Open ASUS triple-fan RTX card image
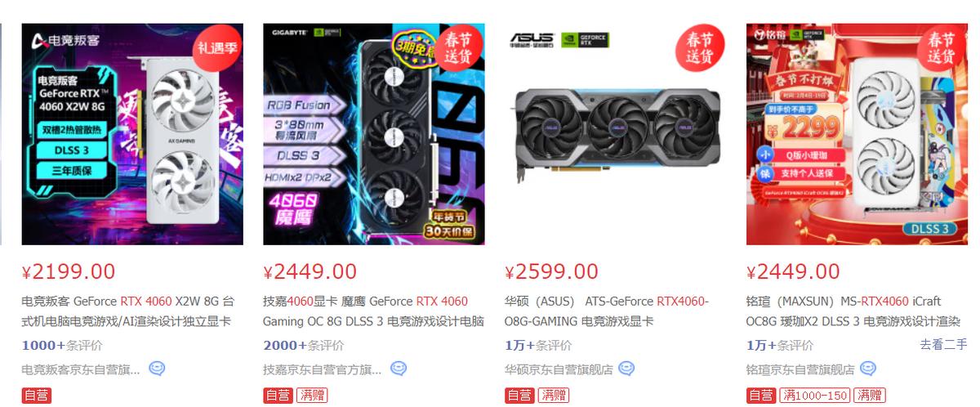The width and height of the screenshot is (980, 407). point(616,134)
